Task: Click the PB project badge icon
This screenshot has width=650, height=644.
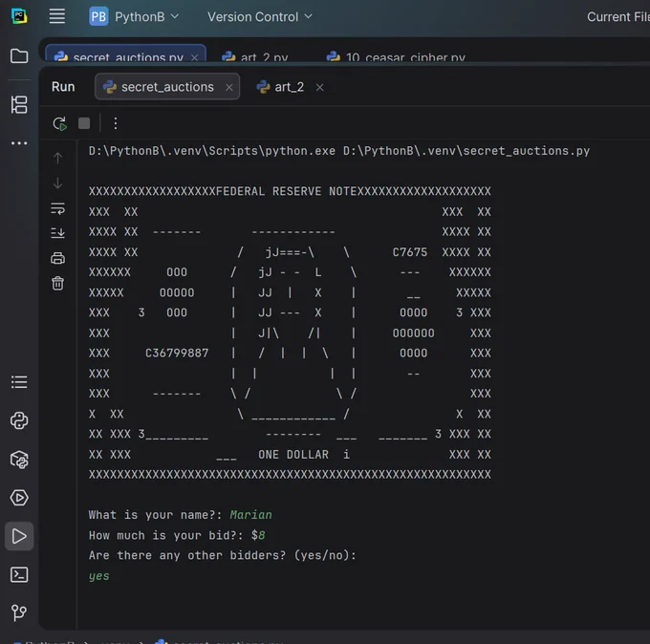Action: pyautogui.click(x=98, y=16)
